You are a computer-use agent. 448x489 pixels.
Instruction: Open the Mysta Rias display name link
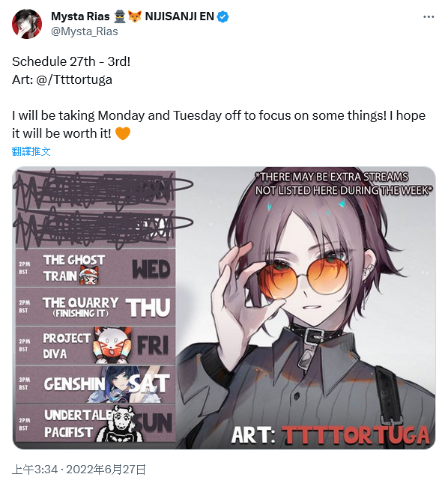[80, 16]
